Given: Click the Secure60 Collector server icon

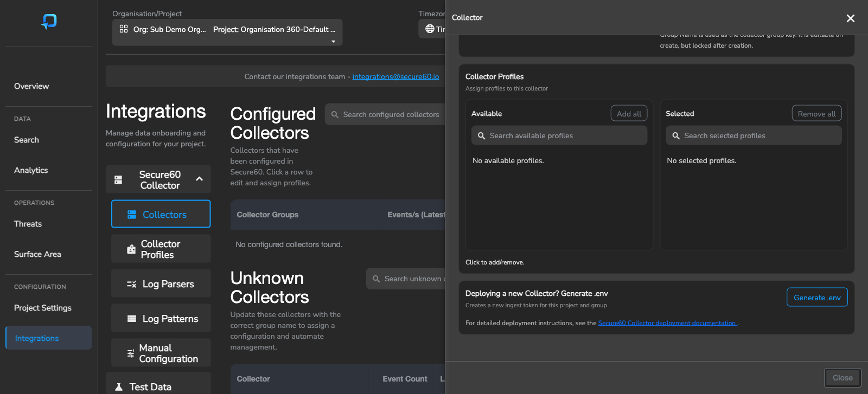Looking at the screenshot, I should tap(118, 180).
